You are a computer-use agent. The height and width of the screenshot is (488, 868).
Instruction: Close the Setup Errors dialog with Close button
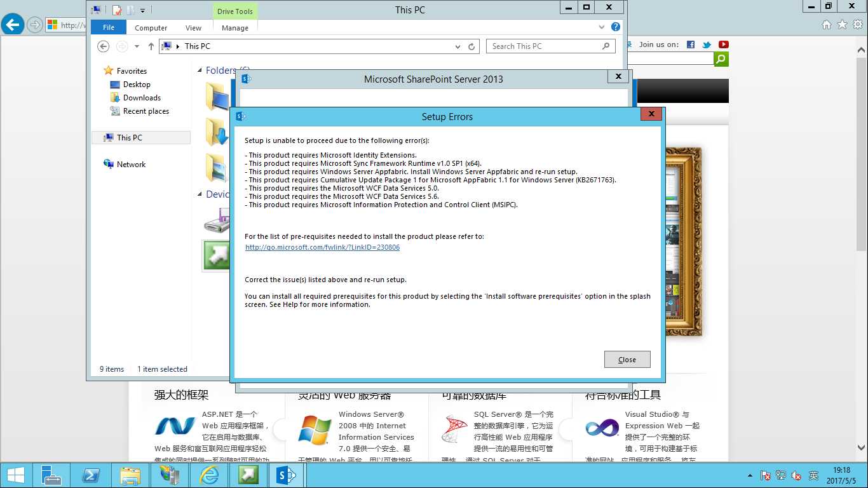[x=627, y=360]
